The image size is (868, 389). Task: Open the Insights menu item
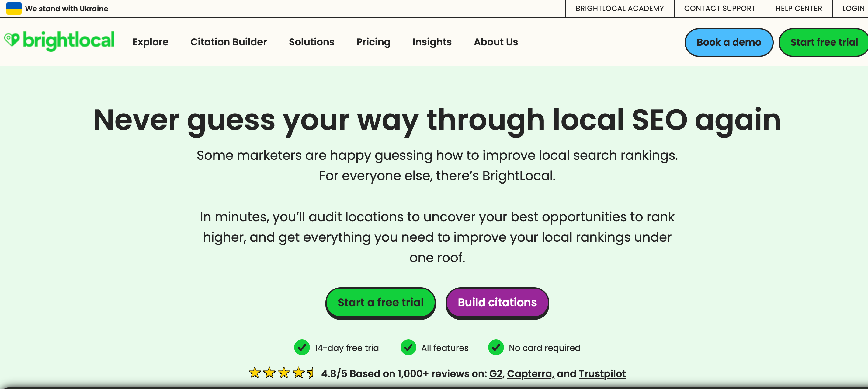tap(432, 42)
